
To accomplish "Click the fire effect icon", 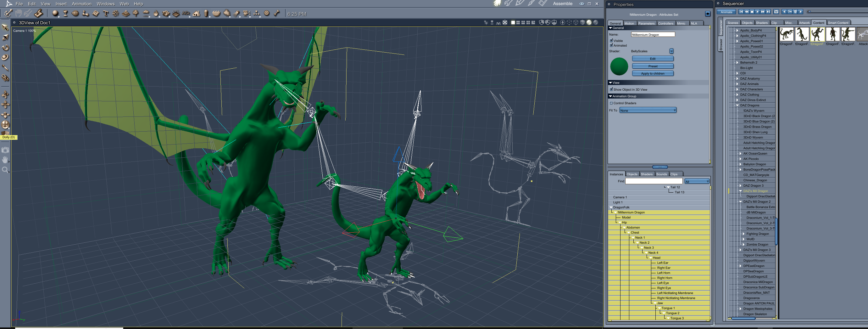I will point(156,14).
